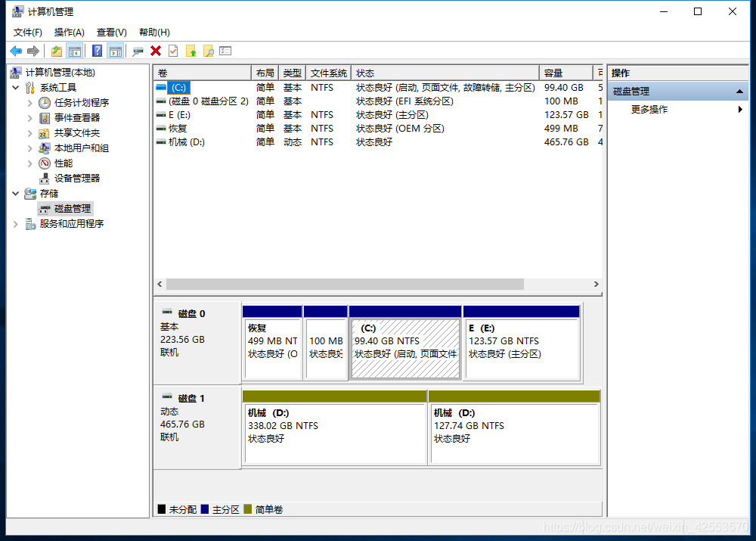The width and height of the screenshot is (756, 541).
Task: Click the Up one level folder icon
Action: click(x=57, y=51)
